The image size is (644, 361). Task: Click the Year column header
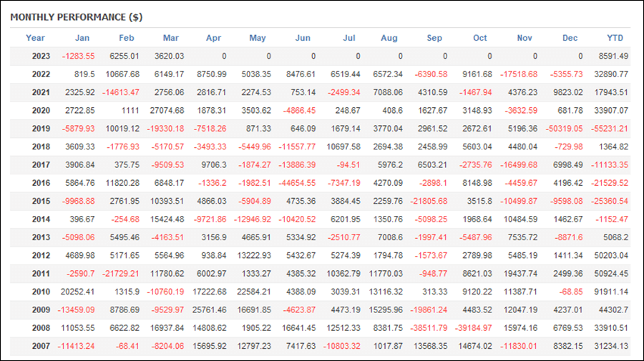[35, 38]
